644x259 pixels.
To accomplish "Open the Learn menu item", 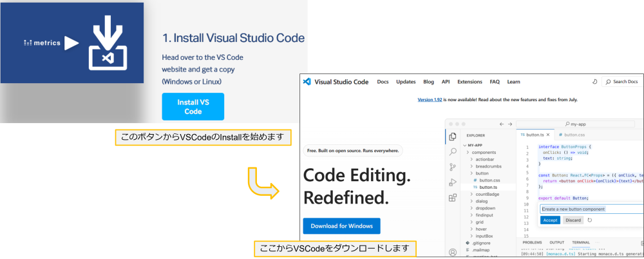I will click(x=513, y=82).
